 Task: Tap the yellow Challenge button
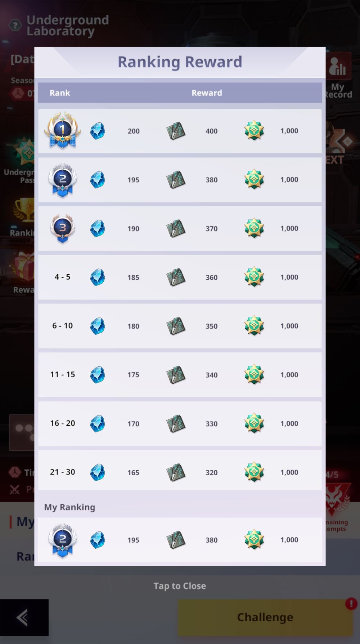(265, 617)
